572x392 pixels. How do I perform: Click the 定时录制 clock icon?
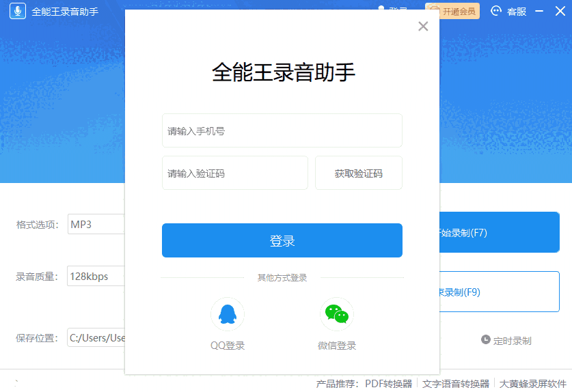[x=485, y=339]
